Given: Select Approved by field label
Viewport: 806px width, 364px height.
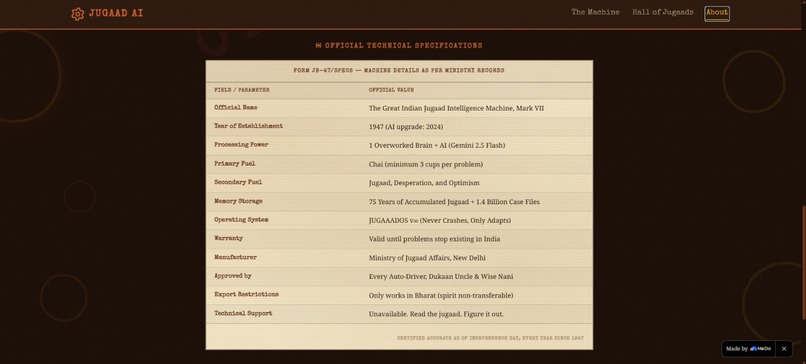Looking at the screenshot, I should click(x=233, y=276).
